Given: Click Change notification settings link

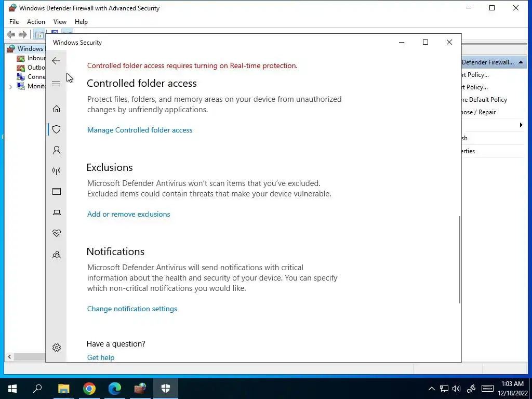Looking at the screenshot, I should [x=132, y=309].
